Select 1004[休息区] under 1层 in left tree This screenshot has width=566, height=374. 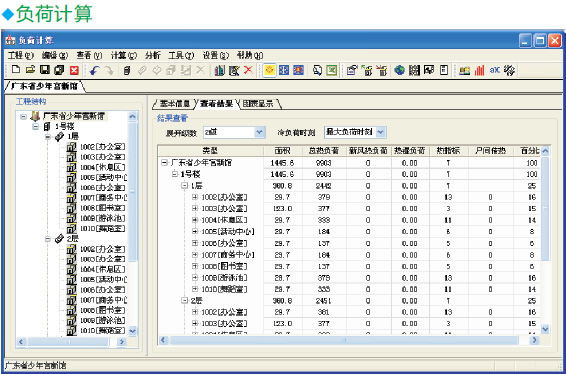point(103,168)
